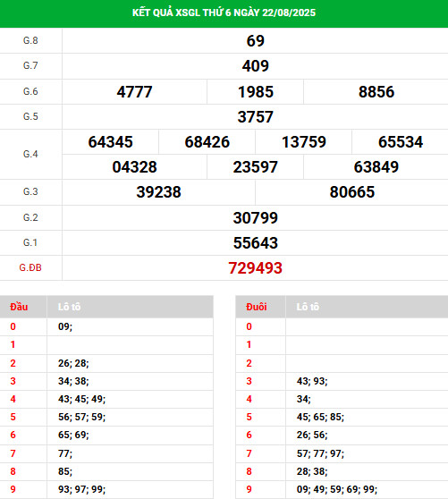
Task: Click G.4 number 13759
Action: 304,142
